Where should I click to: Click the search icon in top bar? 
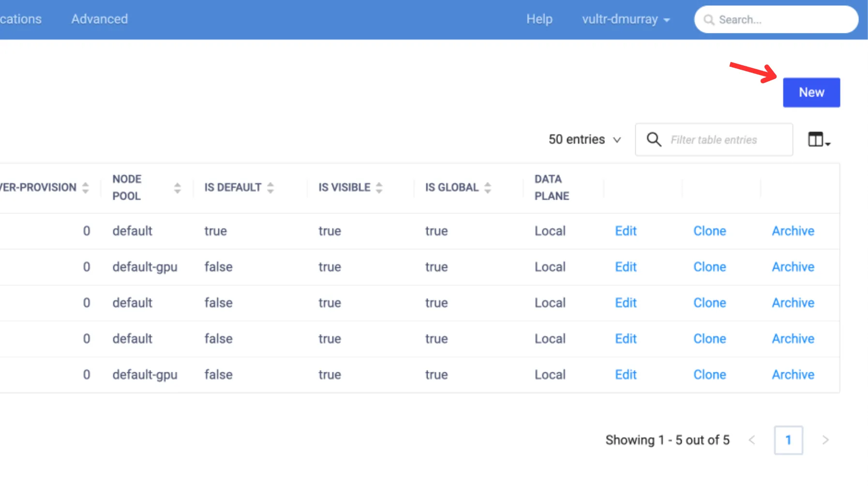(x=709, y=20)
